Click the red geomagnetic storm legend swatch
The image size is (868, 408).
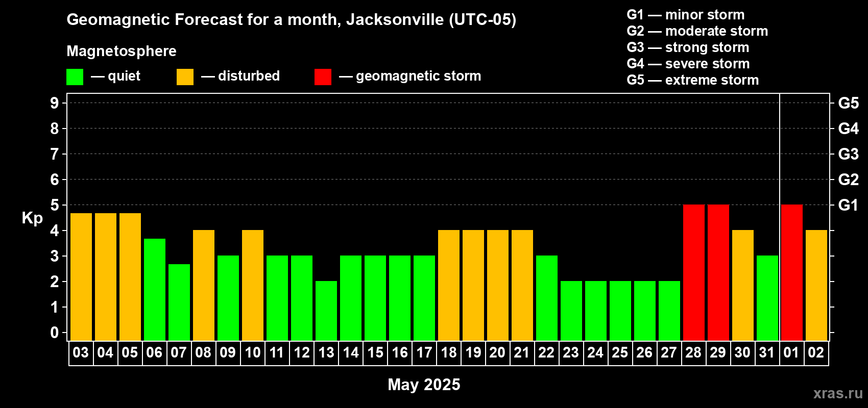click(x=323, y=77)
